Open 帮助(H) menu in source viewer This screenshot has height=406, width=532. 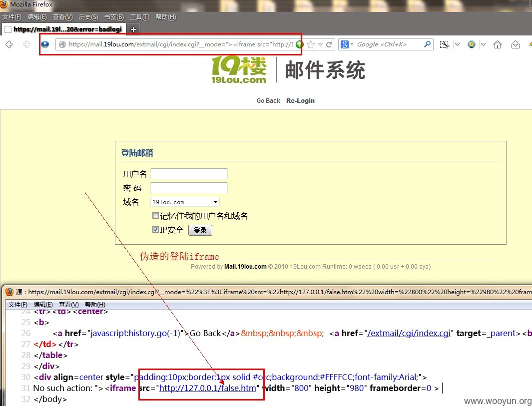pyautogui.click(x=95, y=305)
